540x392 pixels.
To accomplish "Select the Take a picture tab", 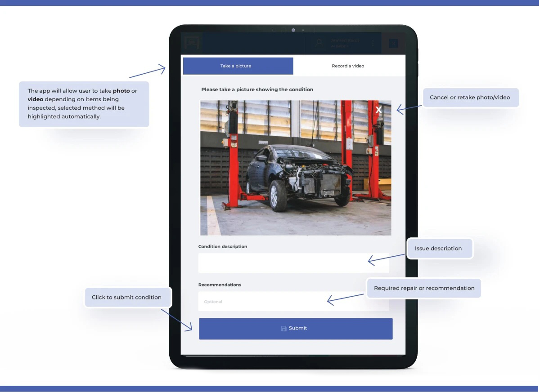I will coord(238,66).
